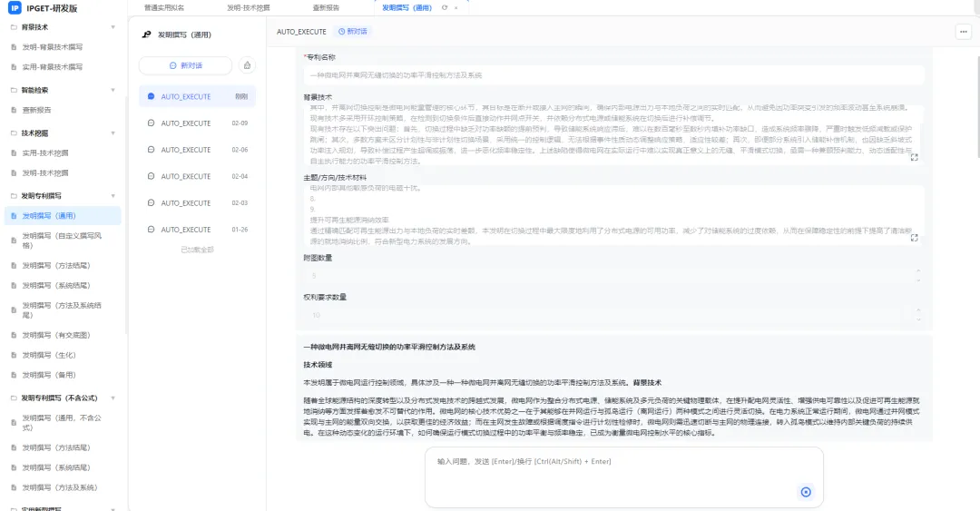Decrease 权利要求数量 with the down arrow

click(x=918, y=319)
